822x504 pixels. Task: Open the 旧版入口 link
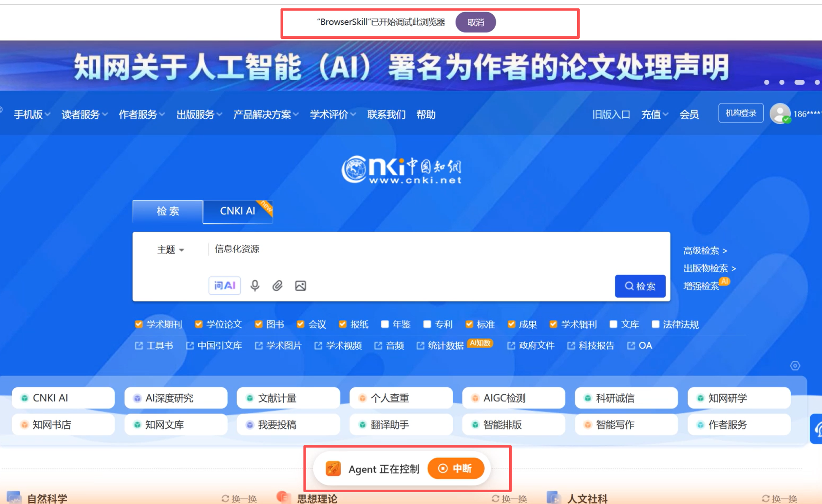(x=611, y=114)
